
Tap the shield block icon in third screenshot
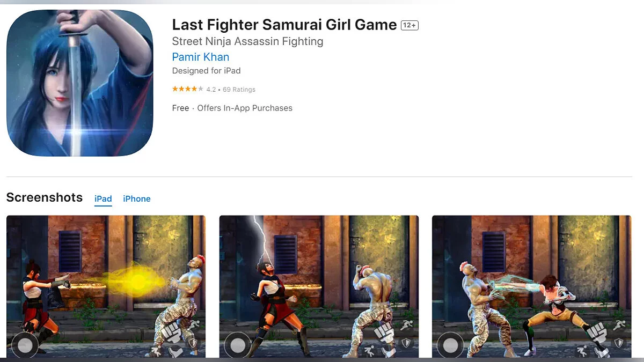click(619, 343)
